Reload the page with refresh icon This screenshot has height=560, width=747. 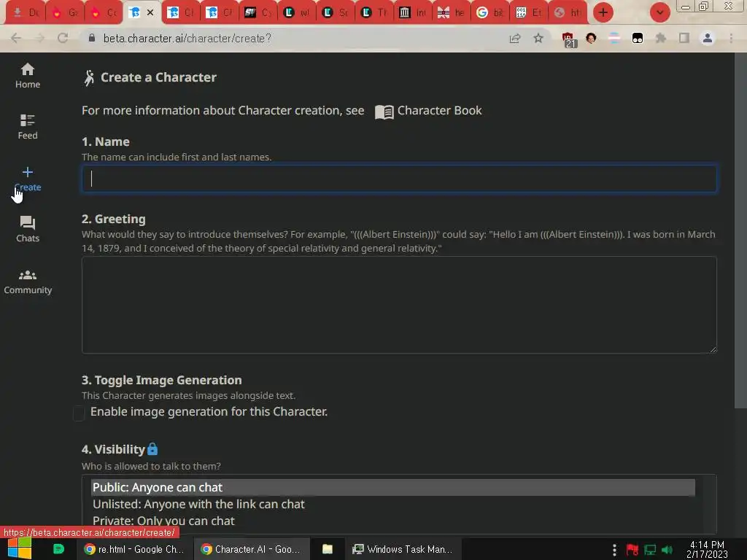63,38
